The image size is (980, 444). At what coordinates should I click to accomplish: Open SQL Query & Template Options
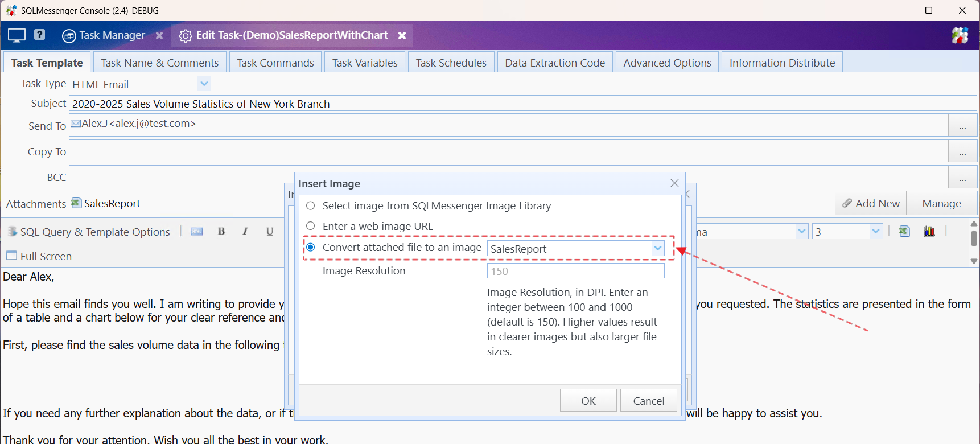tap(89, 232)
